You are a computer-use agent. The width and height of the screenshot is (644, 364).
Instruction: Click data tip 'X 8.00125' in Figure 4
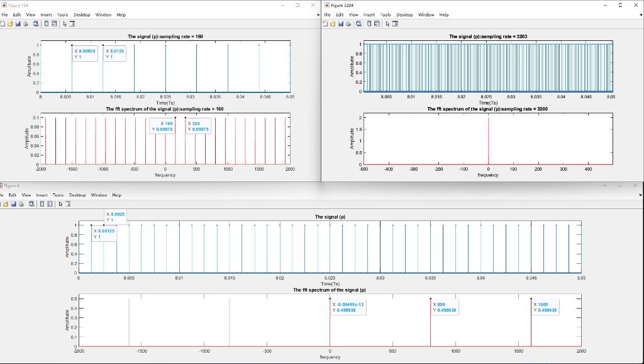pyautogui.click(x=104, y=234)
